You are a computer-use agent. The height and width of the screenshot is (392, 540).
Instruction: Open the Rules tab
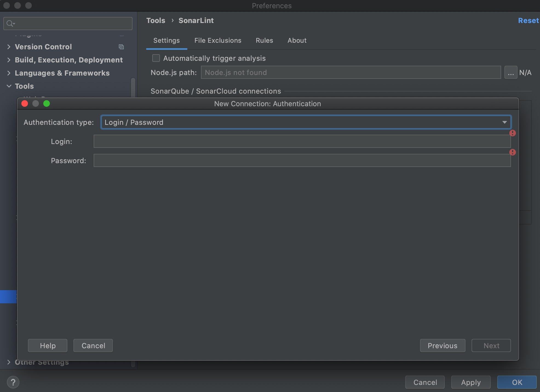tap(264, 41)
